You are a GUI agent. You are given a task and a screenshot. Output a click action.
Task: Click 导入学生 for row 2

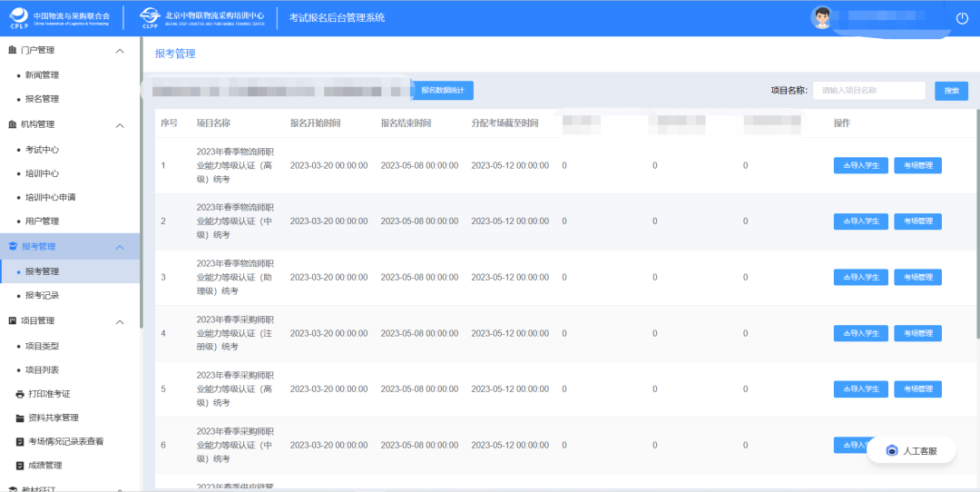click(860, 221)
